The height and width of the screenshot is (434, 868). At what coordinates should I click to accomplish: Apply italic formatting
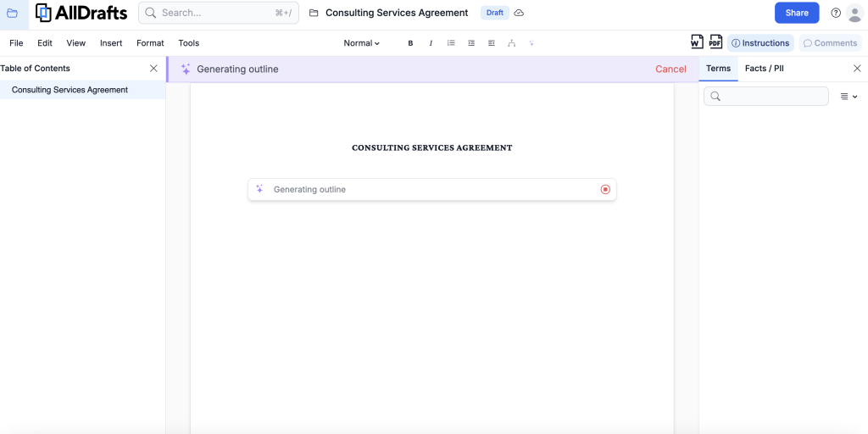click(x=431, y=43)
